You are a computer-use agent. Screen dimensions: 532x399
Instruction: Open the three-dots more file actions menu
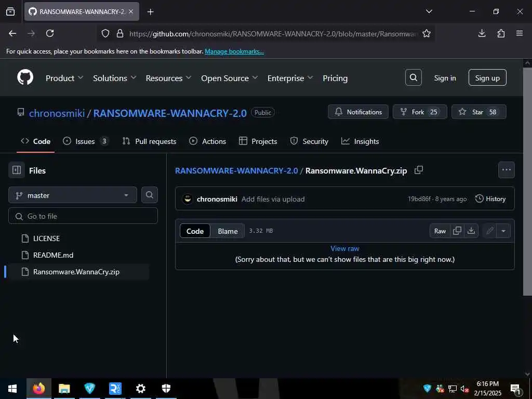coord(506,170)
